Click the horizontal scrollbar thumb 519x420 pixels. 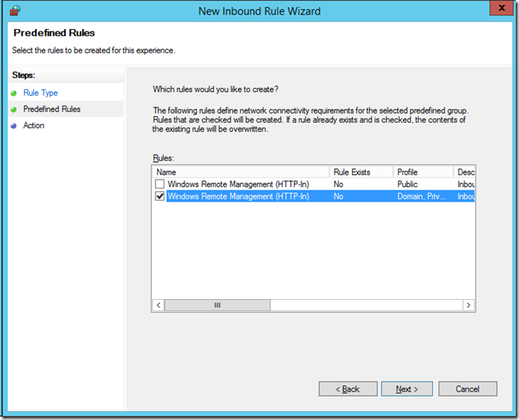218,306
